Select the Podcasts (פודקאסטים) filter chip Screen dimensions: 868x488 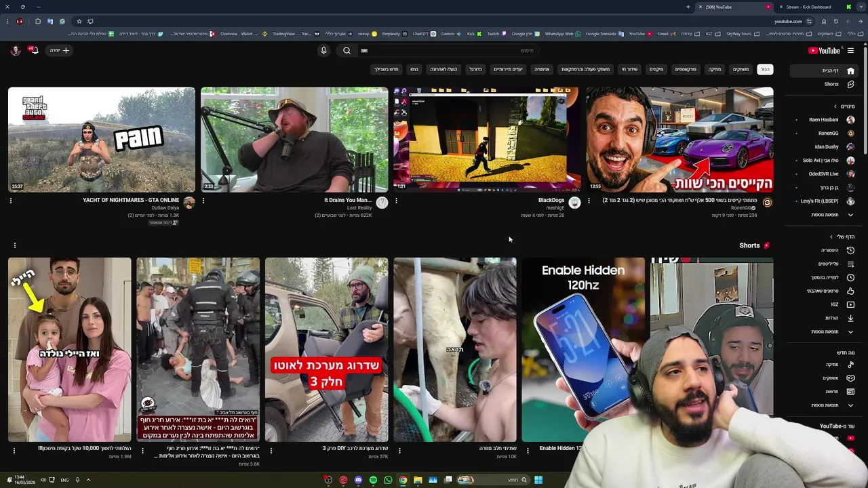[686, 69]
